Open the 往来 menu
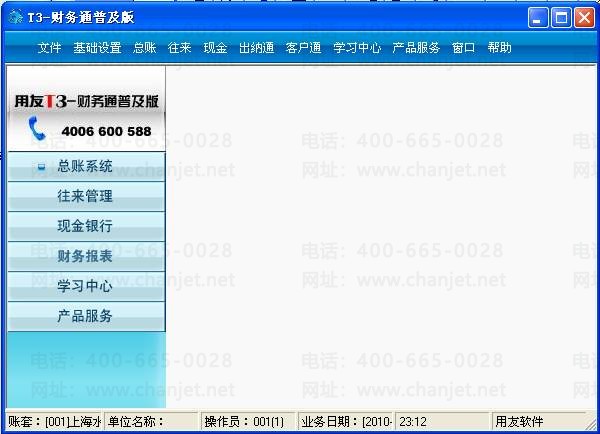The height and width of the screenshot is (434, 600). click(179, 48)
